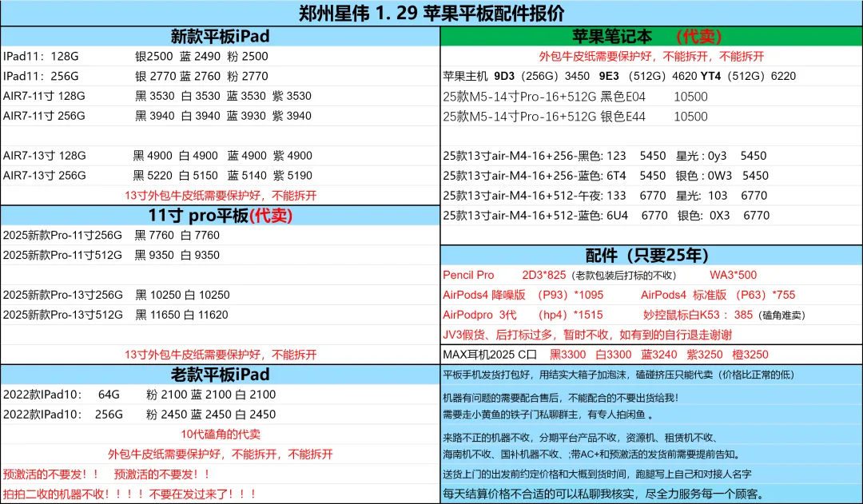863x504 pixels.
Task: Click the 2025新款Pro-13寸256G row label
Action: click(x=63, y=295)
